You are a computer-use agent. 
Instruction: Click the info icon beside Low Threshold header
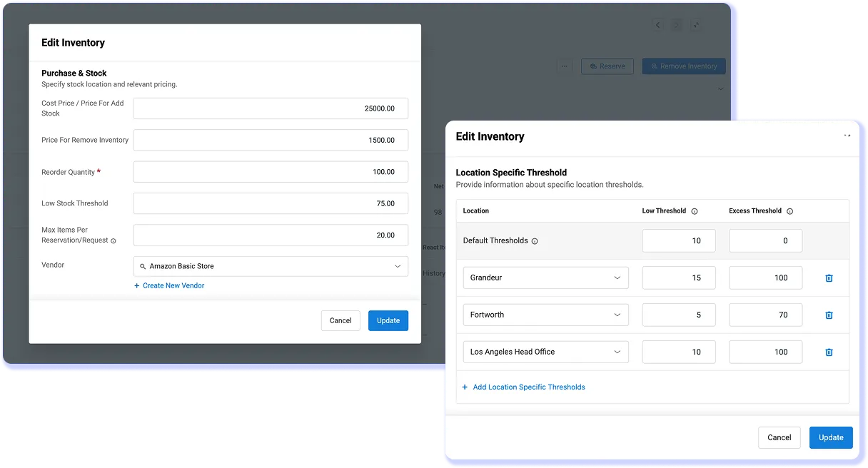[694, 210]
